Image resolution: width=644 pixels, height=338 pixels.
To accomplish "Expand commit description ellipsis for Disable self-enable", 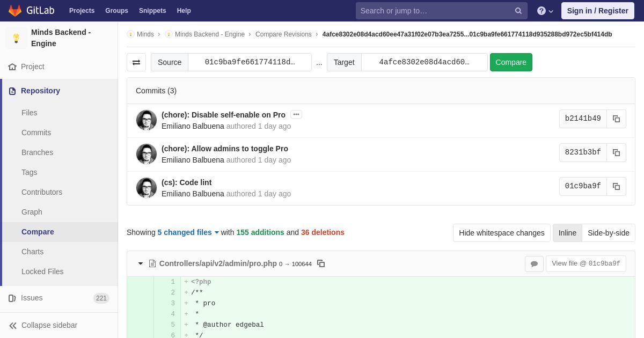I will click(296, 114).
